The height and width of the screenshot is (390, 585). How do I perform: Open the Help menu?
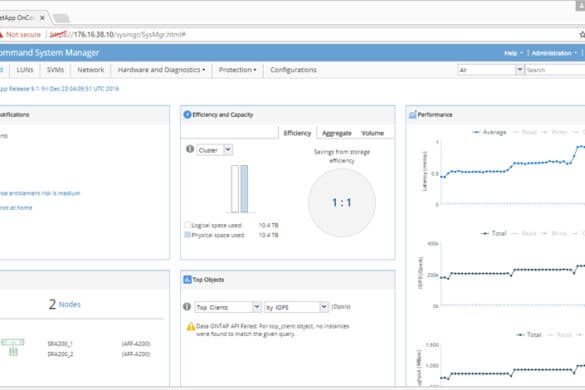(x=513, y=53)
